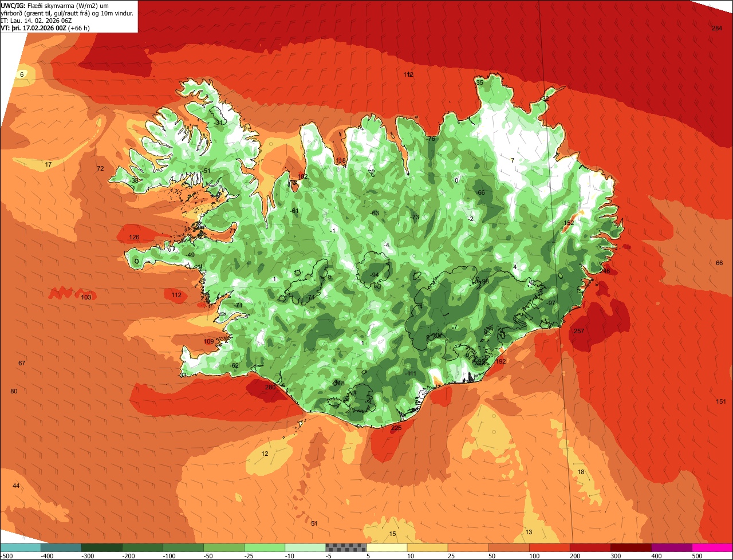Select the 126 value west of Iceland
The image size is (733, 560).
pos(135,237)
